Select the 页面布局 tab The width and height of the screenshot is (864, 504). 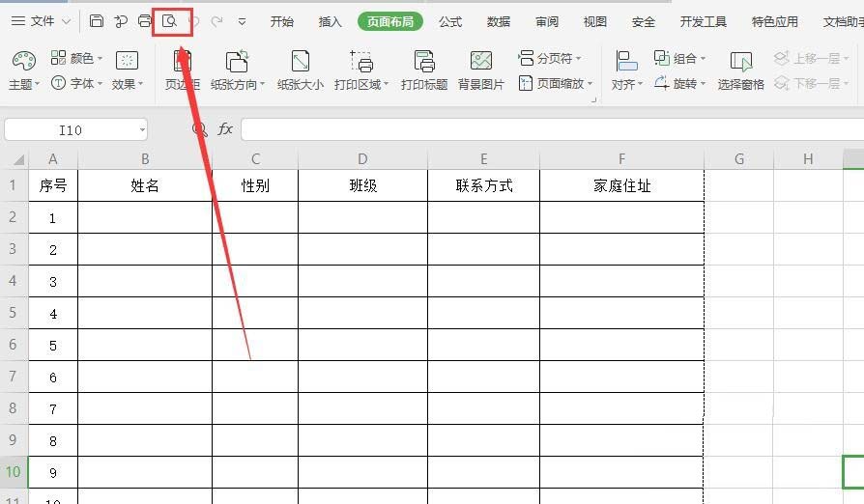(390, 21)
